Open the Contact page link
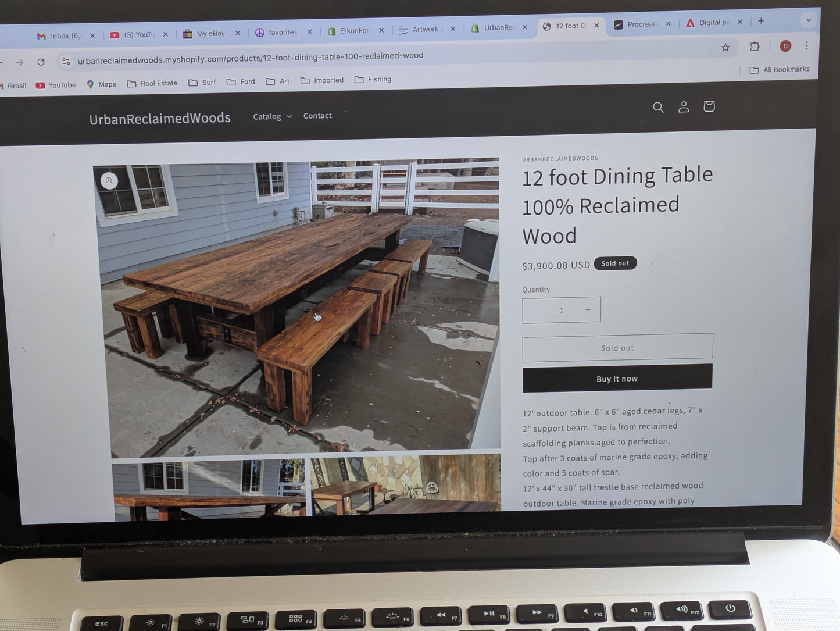This screenshot has height=631, width=840. point(317,116)
